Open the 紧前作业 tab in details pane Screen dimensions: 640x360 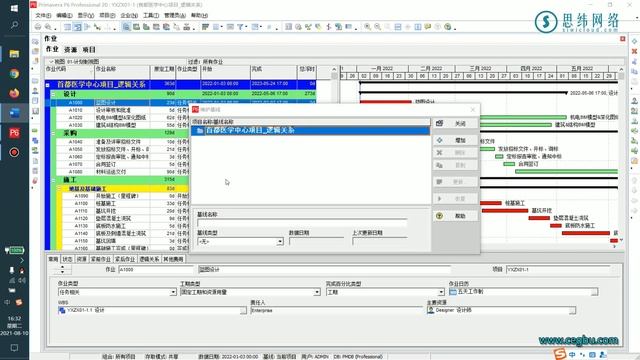(100, 259)
